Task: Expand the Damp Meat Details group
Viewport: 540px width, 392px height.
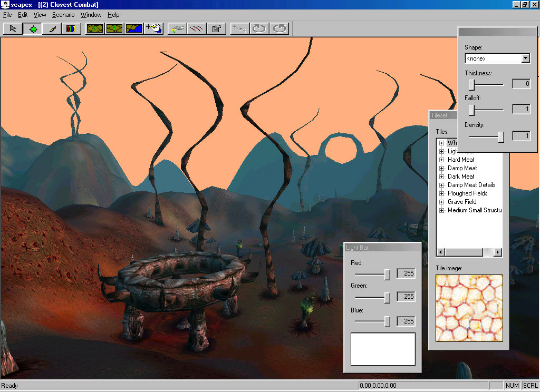Action: [x=441, y=185]
